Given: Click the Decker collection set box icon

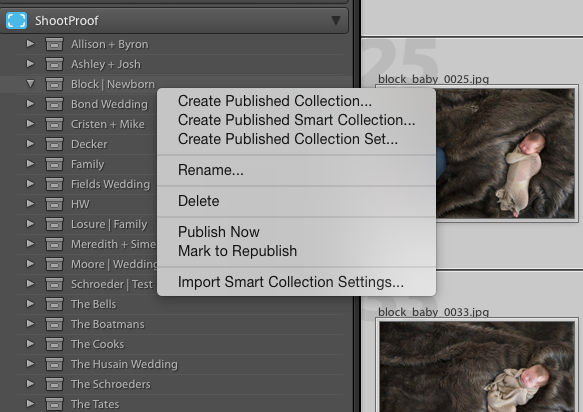Looking at the screenshot, I should point(54,144).
